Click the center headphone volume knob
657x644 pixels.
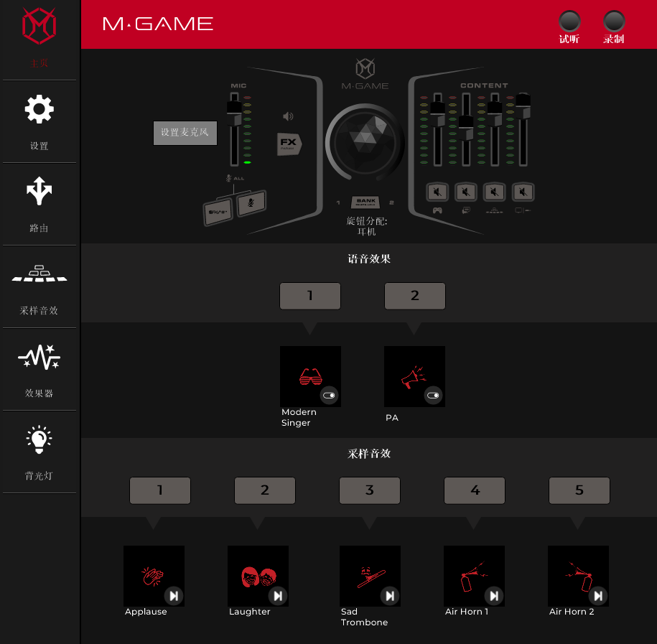coord(365,142)
